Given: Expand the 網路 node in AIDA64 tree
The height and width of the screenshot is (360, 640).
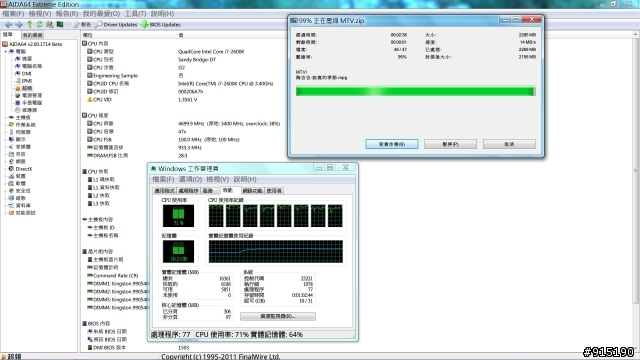Looking at the screenshot, I should (x=5, y=161).
